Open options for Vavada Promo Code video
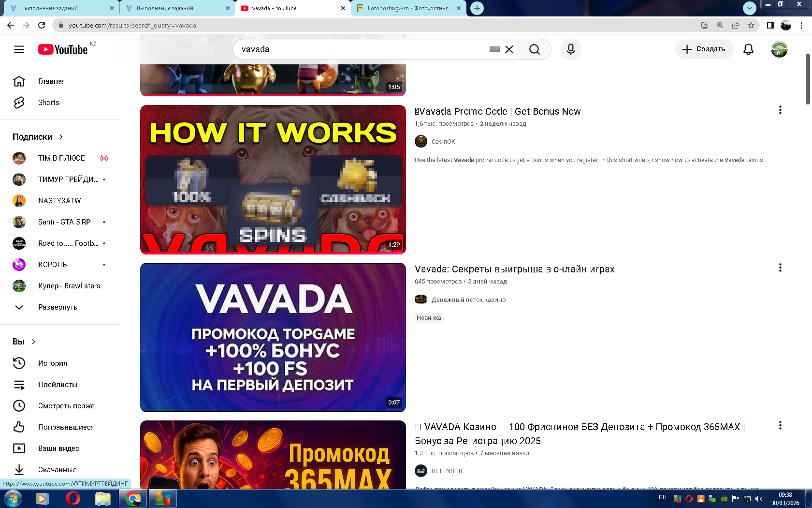Screen dimensions: 812x508 [780, 110]
